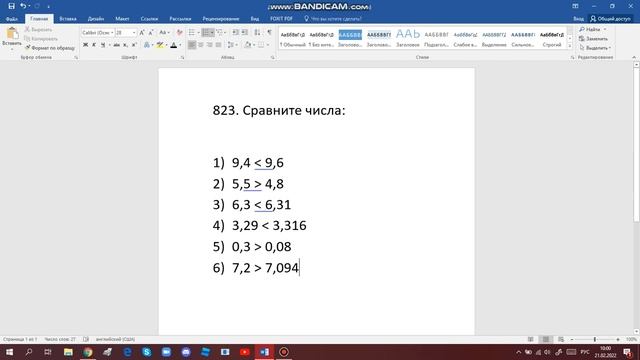Image resolution: width=640 pixels, height=360 pixels.
Task: Open File Explorer from taskbar
Action: (68, 352)
